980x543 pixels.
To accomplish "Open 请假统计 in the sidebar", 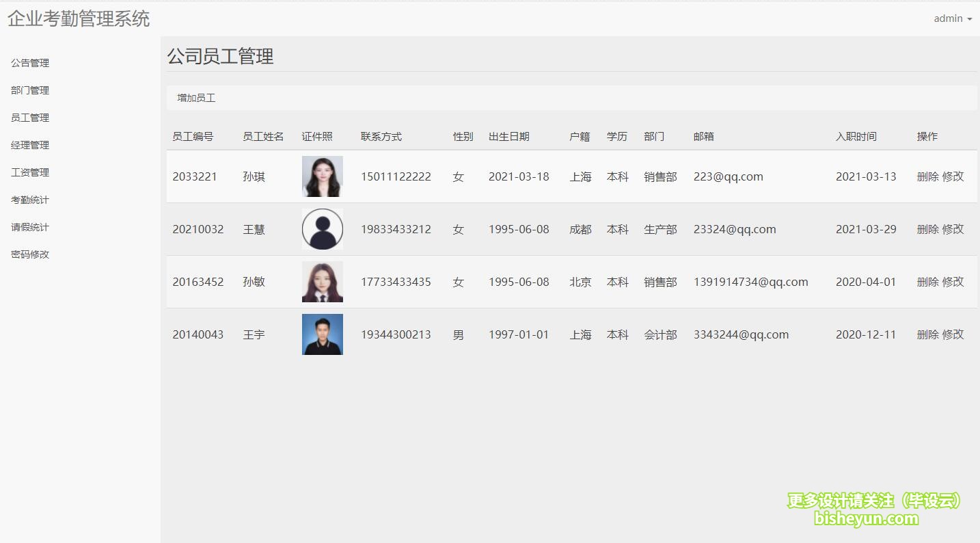I will (x=29, y=226).
